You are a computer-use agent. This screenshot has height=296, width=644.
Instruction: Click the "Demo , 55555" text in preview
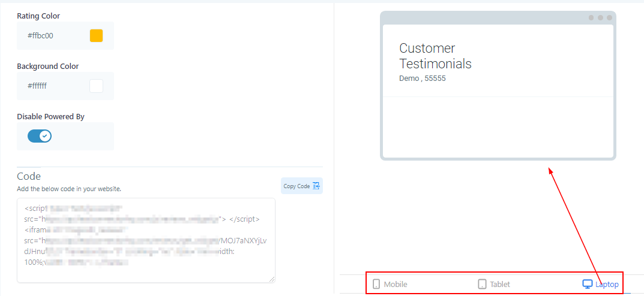point(422,78)
